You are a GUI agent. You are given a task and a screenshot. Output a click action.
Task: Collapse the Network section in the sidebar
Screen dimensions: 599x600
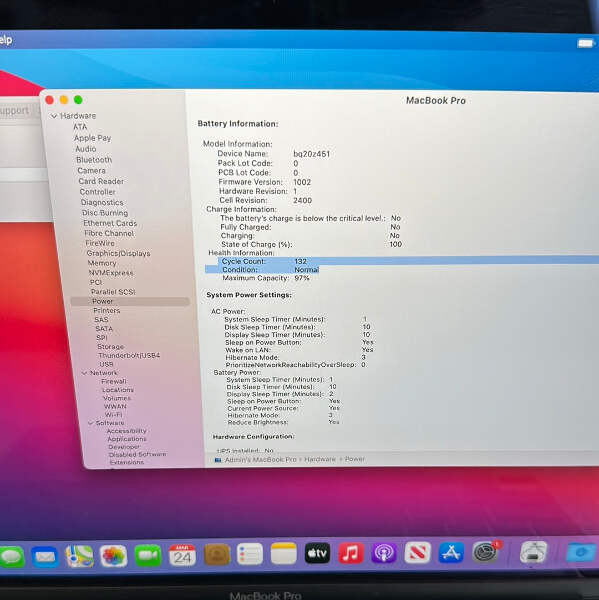click(84, 373)
